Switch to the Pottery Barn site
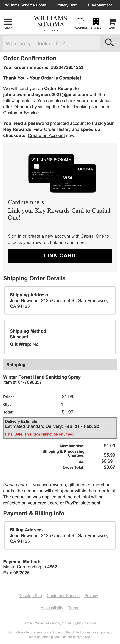This screenshot has height=644, width=120. click(67, 5)
